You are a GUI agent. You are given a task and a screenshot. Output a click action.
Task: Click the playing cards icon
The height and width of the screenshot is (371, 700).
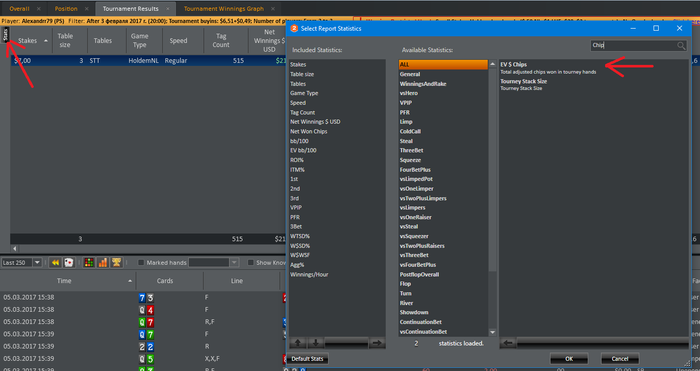[69, 263]
